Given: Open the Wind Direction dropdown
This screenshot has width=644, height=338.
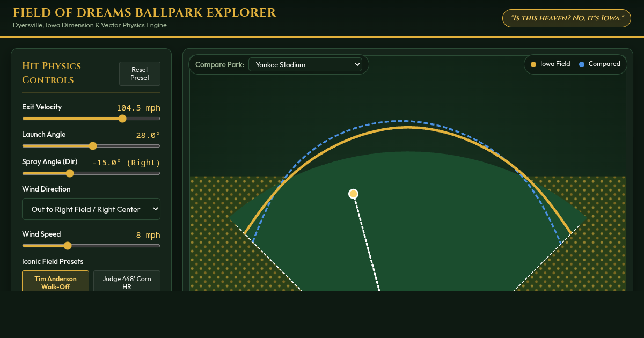Looking at the screenshot, I should point(91,209).
